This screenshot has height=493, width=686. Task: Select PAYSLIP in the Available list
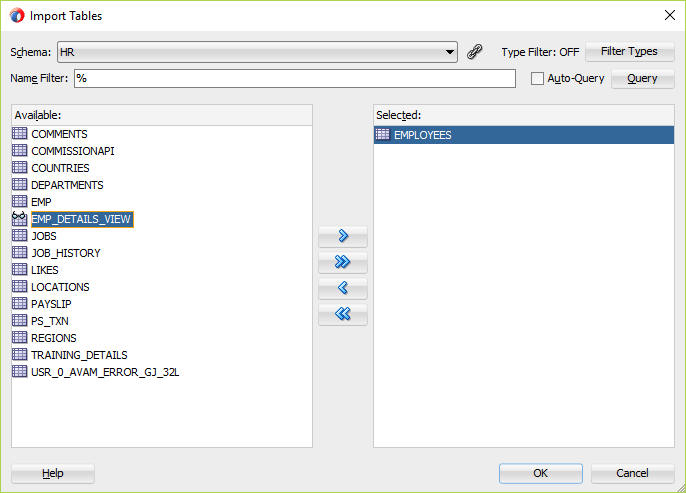coord(51,304)
